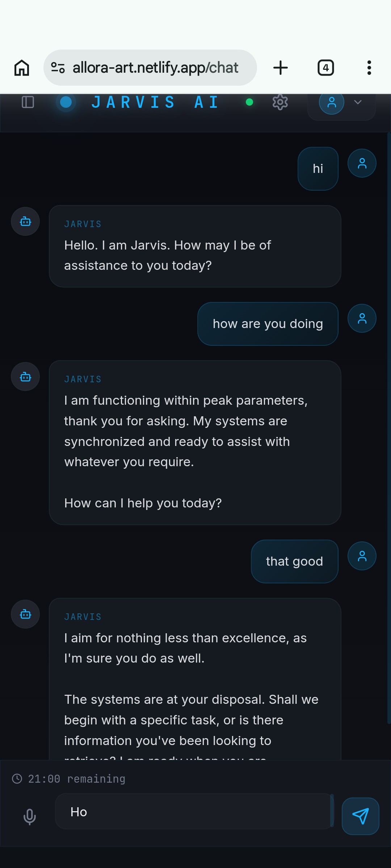Click the browser home icon
391x868 pixels.
tap(22, 68)
